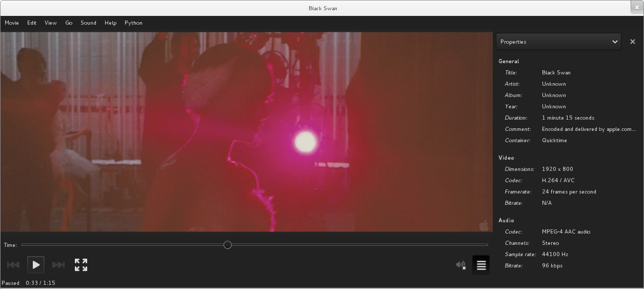The height and width of the screenshot is (289, 644).
Task: Click the 'Audio' section heading
Action: click(x=506, y=220)
